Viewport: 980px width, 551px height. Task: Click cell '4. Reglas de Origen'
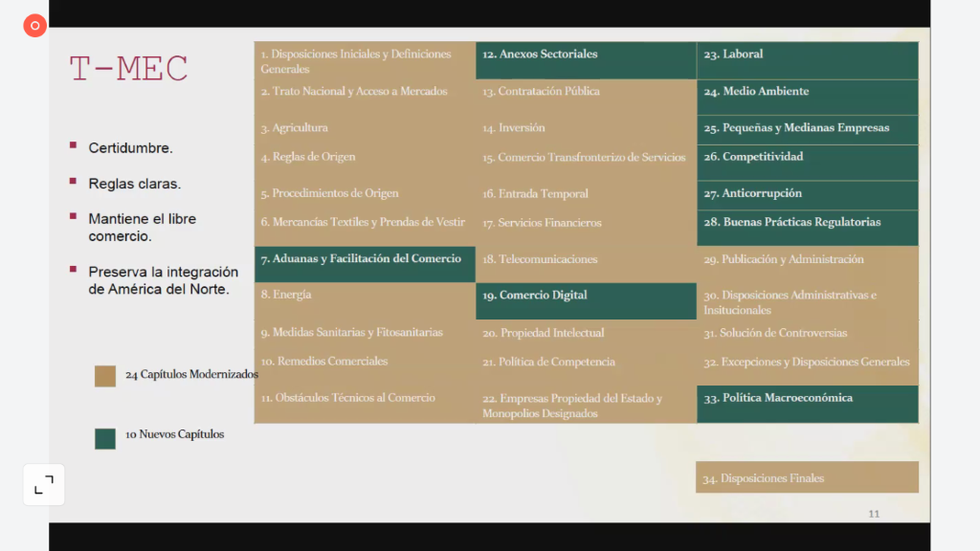click(x=365, y=163)
